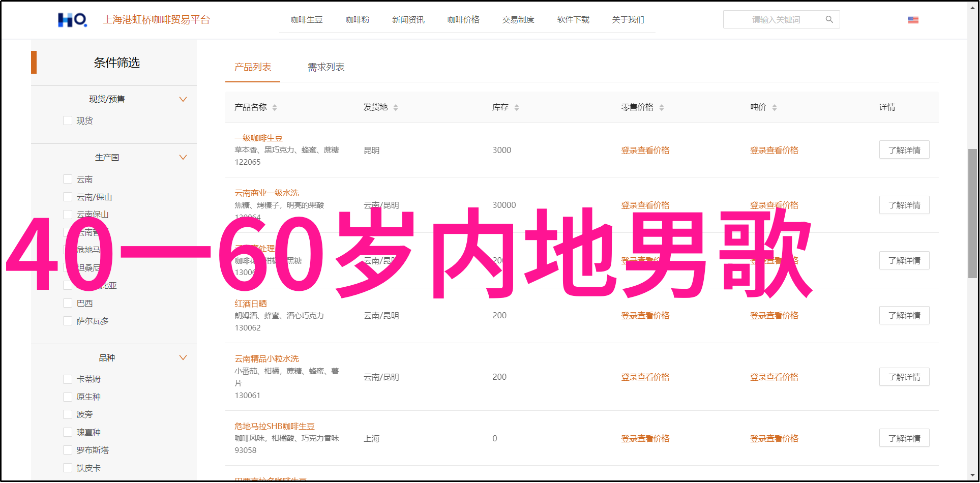Click 了解详情 for 一级咖啡生豆
The image size is (980, 483).
tap(904, 150)
